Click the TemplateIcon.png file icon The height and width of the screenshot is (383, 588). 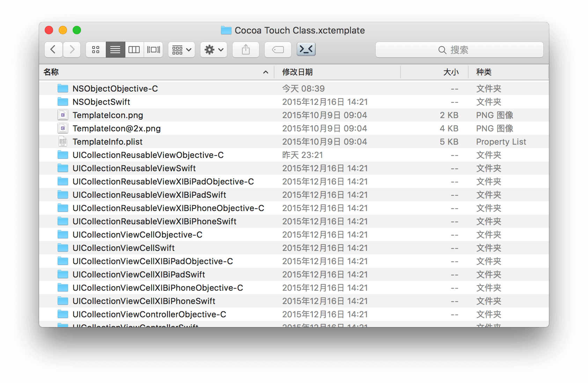coord(63,115)
